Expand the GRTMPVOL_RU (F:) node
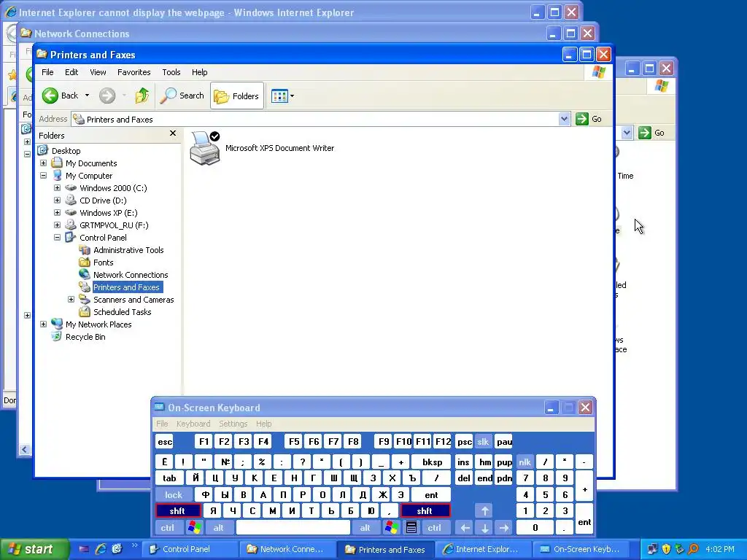 click(57, 225)
